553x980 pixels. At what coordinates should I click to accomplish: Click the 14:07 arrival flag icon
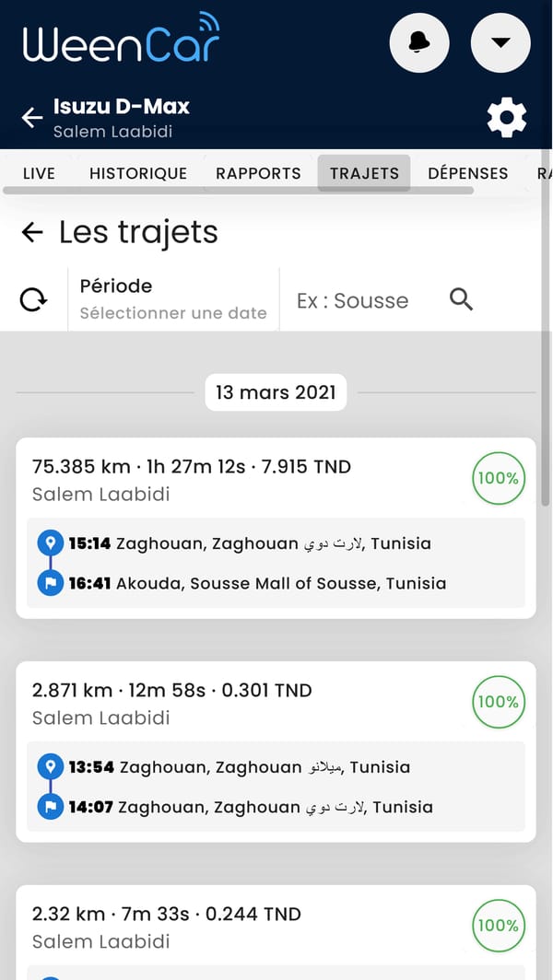[50, 807]
